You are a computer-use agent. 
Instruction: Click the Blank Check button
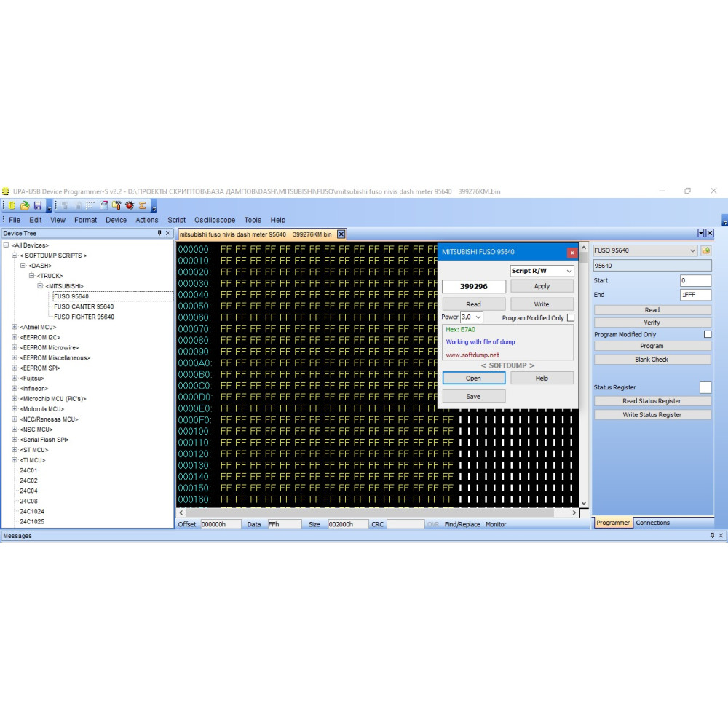(652, 360)
